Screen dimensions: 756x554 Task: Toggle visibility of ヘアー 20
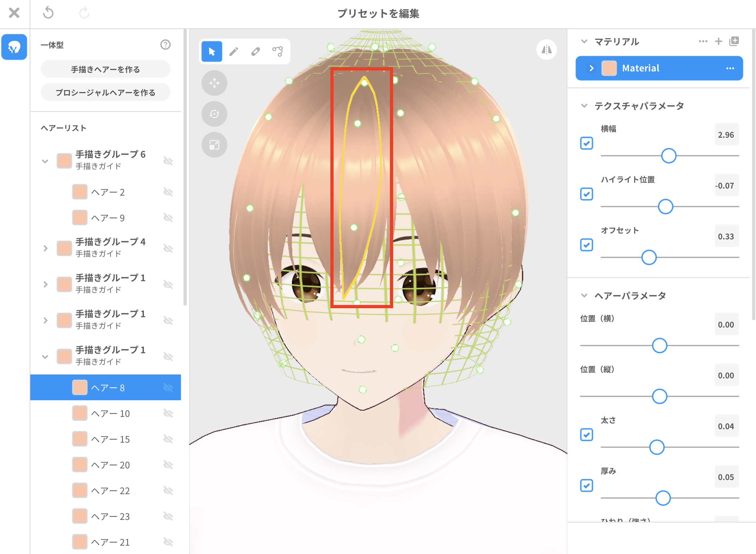coord(168,465)
